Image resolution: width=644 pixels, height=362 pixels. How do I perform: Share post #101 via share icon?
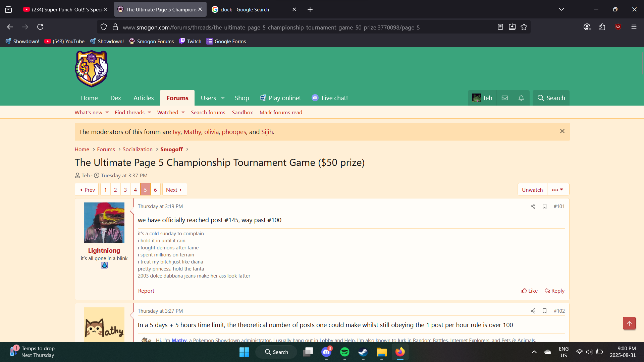[x=533, y=206]
